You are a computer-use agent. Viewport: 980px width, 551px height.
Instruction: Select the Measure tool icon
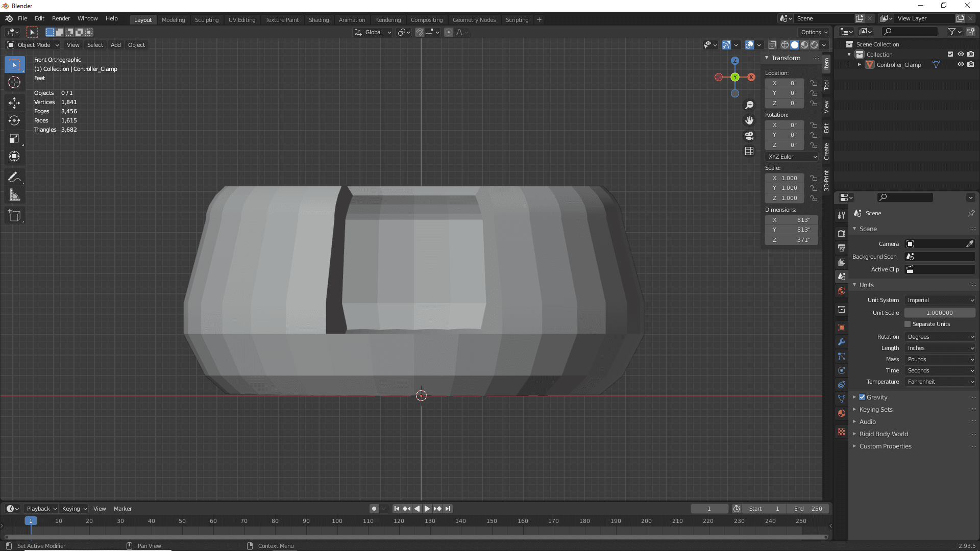coord(15,195)
